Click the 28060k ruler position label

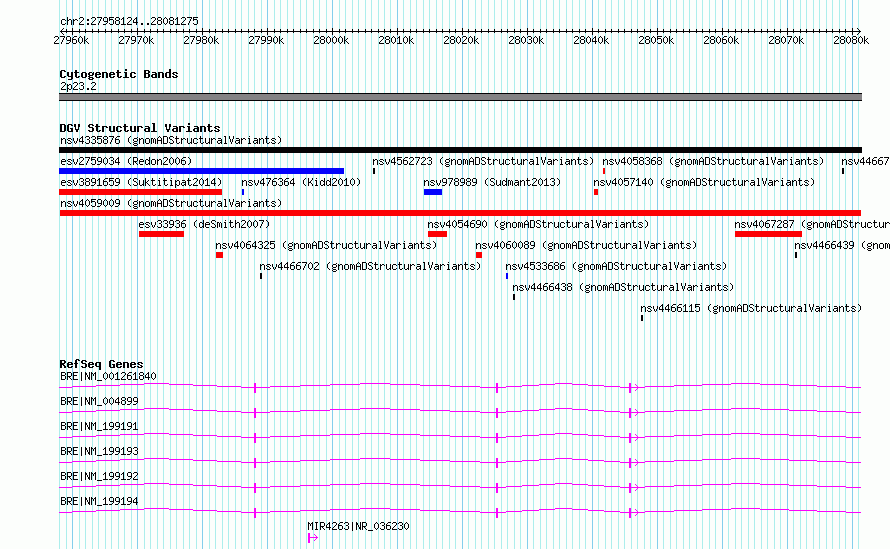click(x=721, y=40)
